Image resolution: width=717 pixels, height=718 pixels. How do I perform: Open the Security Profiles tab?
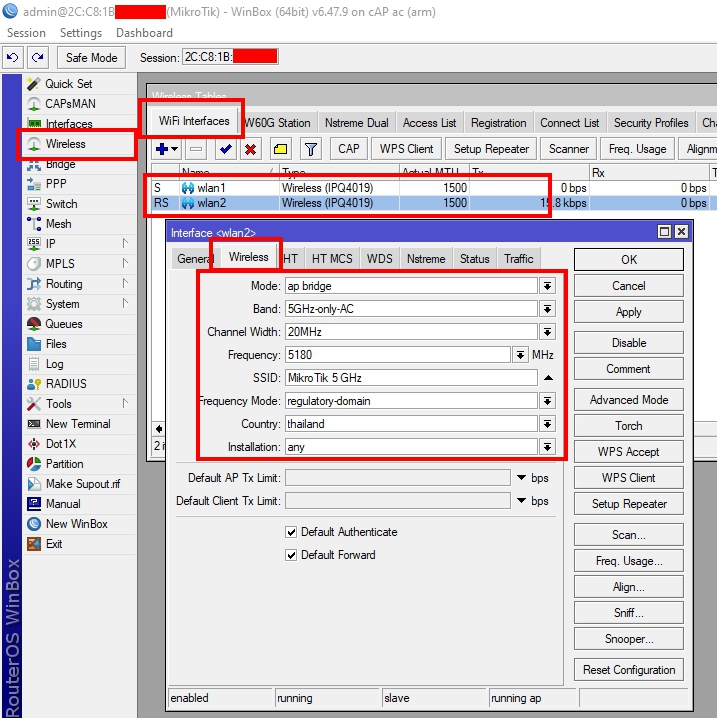point(651,123)
